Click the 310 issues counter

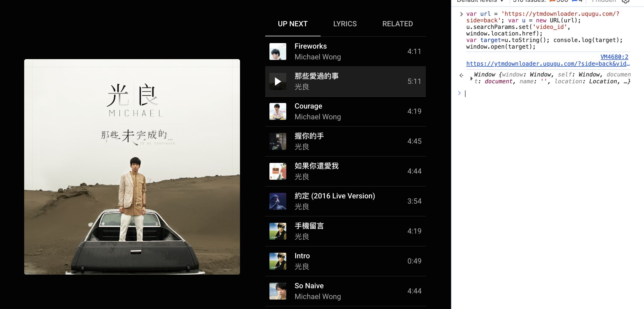click(529, 1)
